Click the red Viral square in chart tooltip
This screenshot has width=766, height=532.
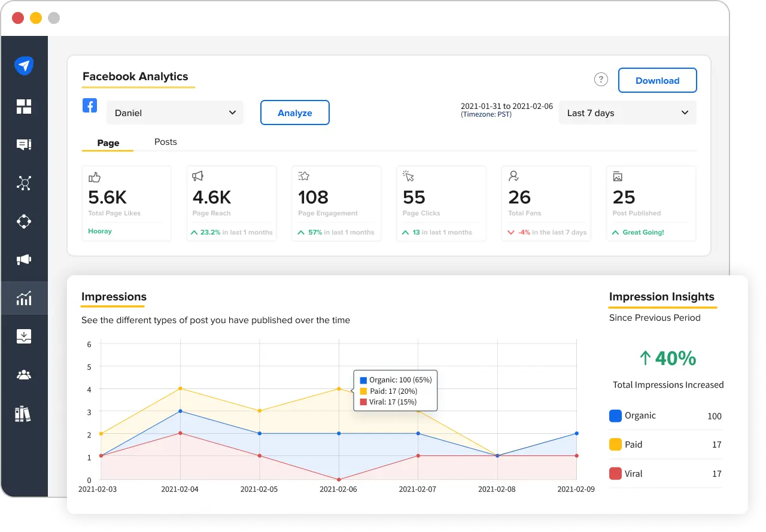click(x=363, y=402)
